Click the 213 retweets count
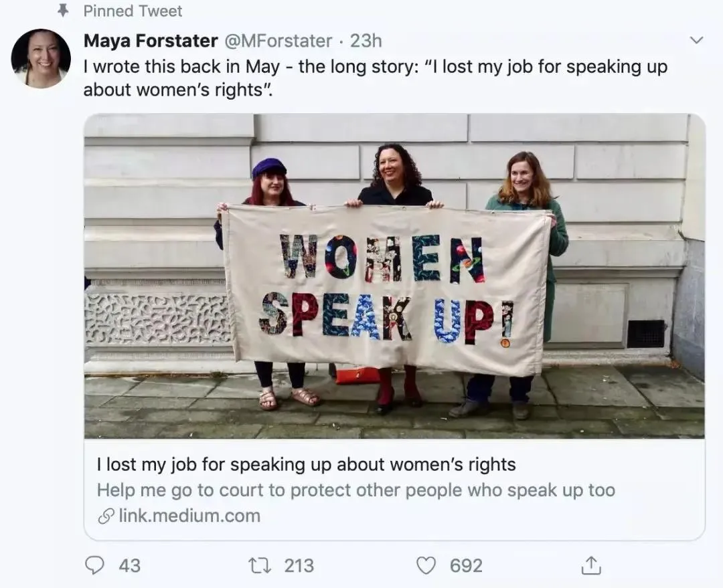 (x=299, y=566)
